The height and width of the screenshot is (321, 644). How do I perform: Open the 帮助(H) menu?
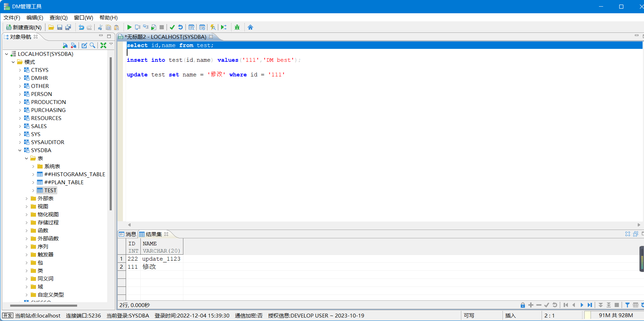[x=109, y=18]
